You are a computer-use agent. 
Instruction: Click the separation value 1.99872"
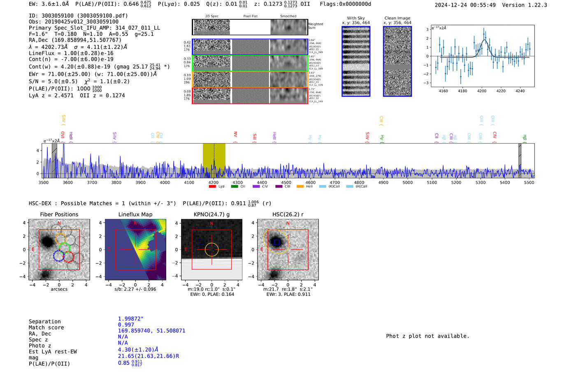131,319
